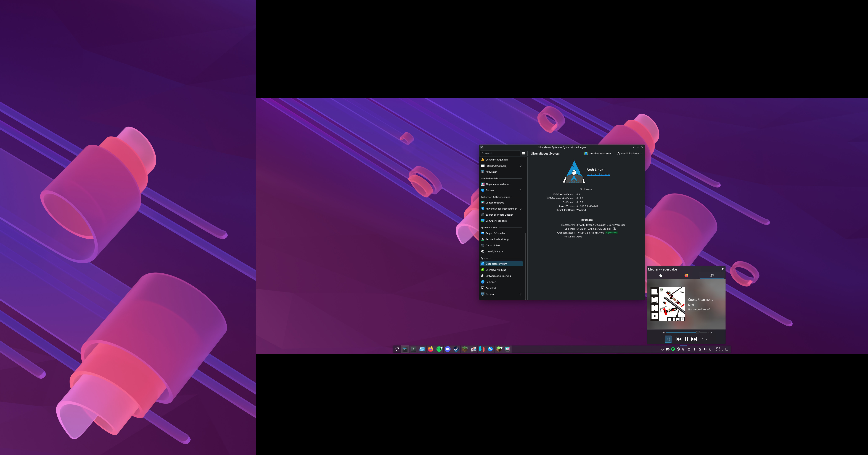Toggle shuffle in the media player
Image resolution: width=868 pixels, height=455 pixels.
668,339
